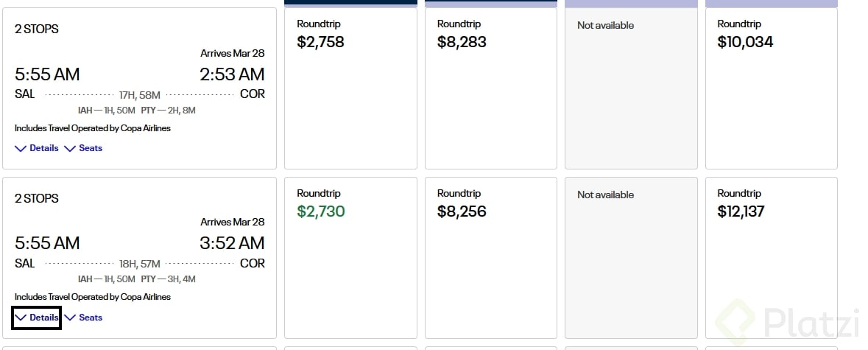
Task: Click the Not available cell beside $8,283
Action: tap(630, 88)
